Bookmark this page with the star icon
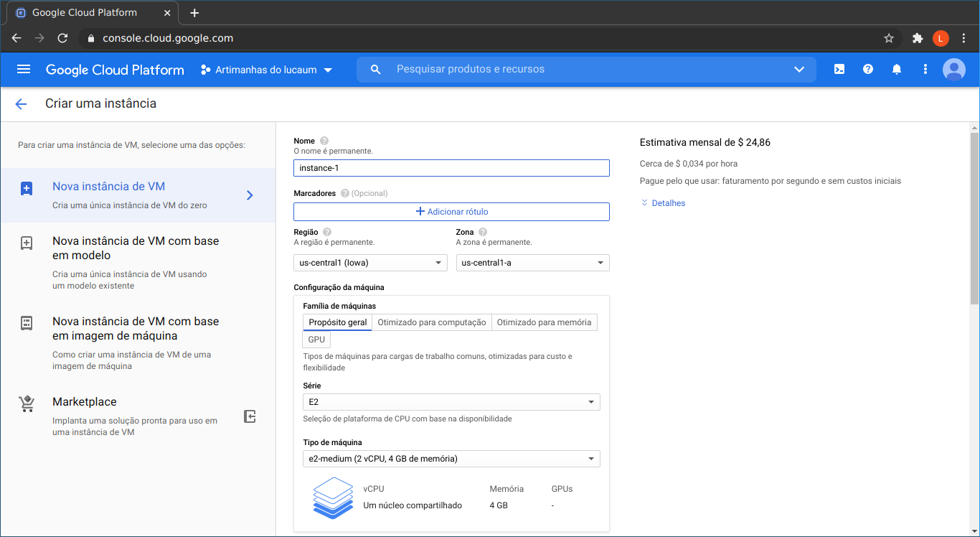The width and height of the screenshot is (980, 537). pos(889,38)
